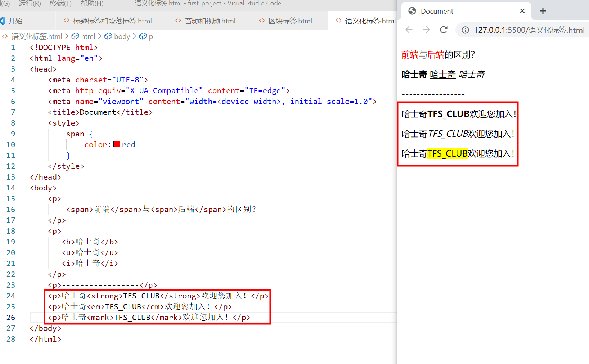Click the html breadcrumb item
This screenshot has width=589, height=364.
pos(88,36)
